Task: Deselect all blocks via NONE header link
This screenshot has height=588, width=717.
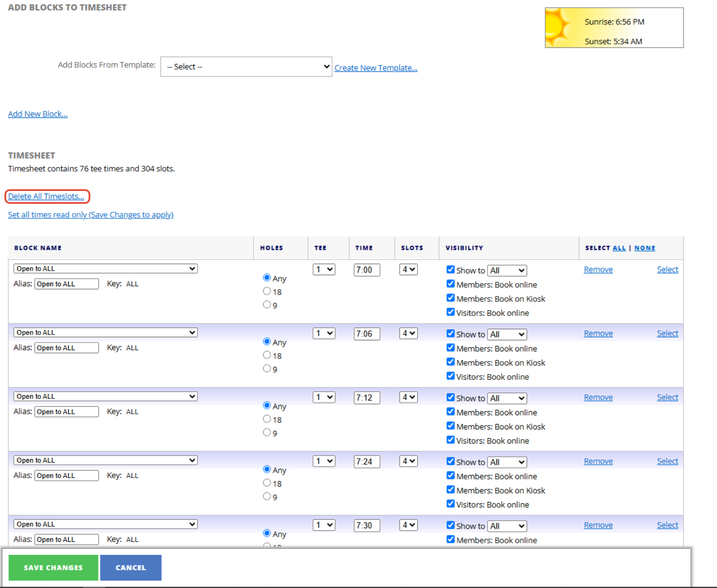Action: pyautogui.click(x=644, y=248)
